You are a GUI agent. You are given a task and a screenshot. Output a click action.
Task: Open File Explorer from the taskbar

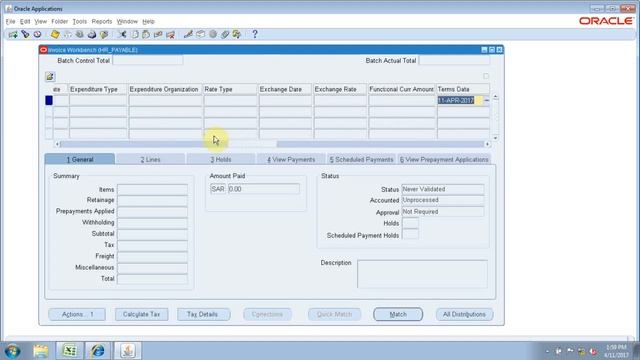(x=41, y=351)
